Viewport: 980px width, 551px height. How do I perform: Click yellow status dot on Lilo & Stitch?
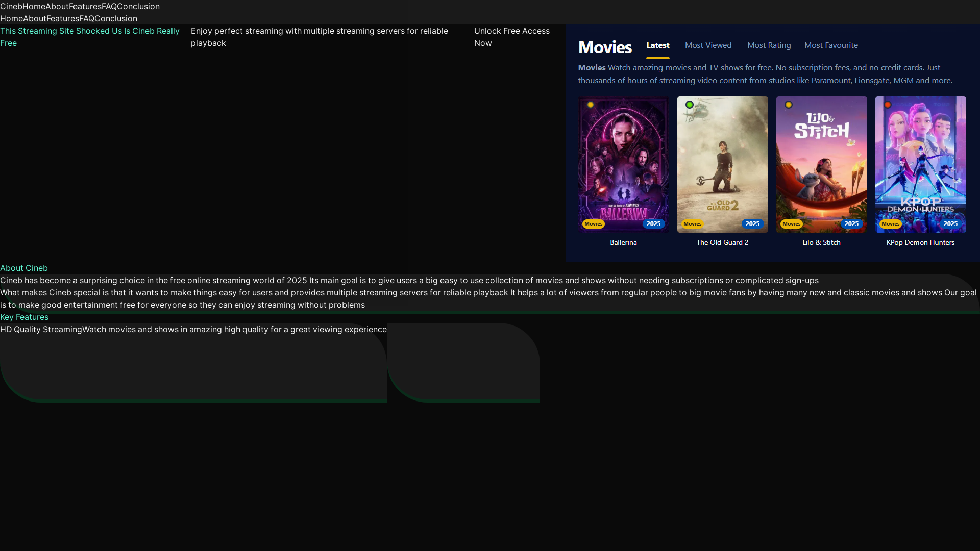coord(789,105)
